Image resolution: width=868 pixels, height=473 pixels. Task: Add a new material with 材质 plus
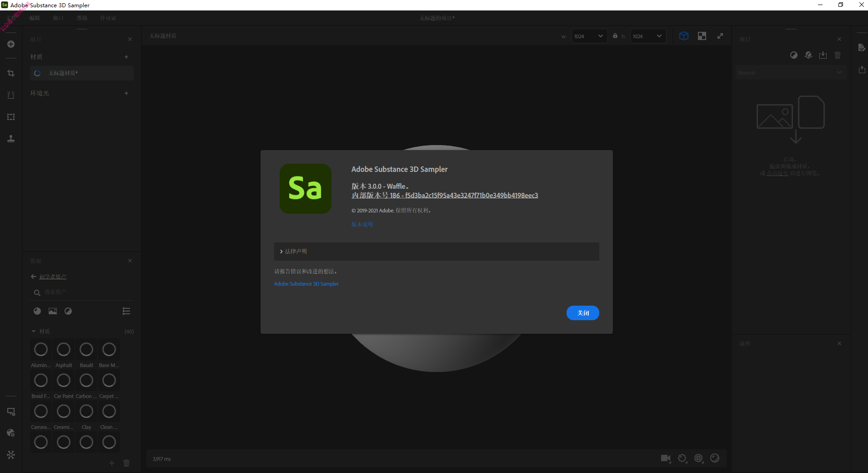point(126,57)
